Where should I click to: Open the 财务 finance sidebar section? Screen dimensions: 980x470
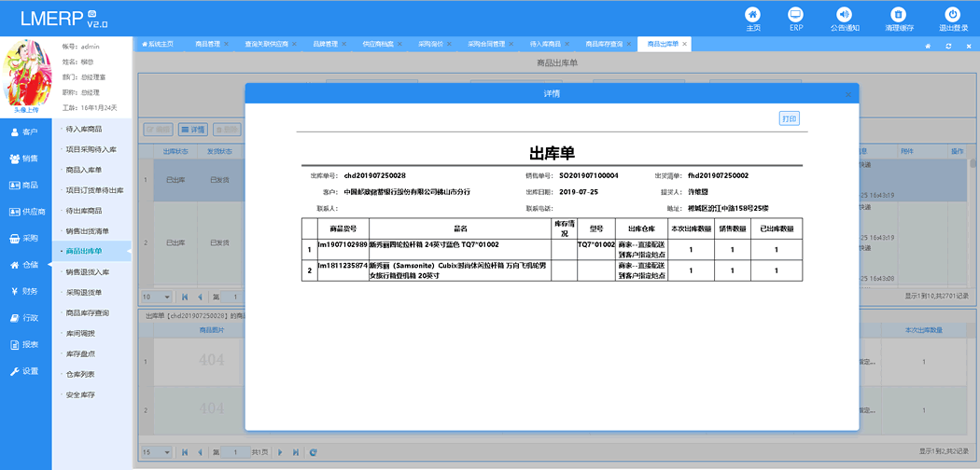coord(25,291)
